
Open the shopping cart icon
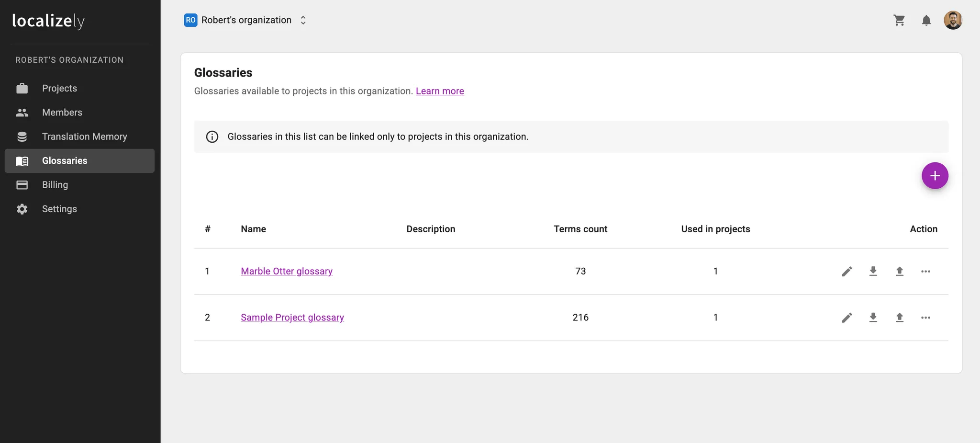899,20
